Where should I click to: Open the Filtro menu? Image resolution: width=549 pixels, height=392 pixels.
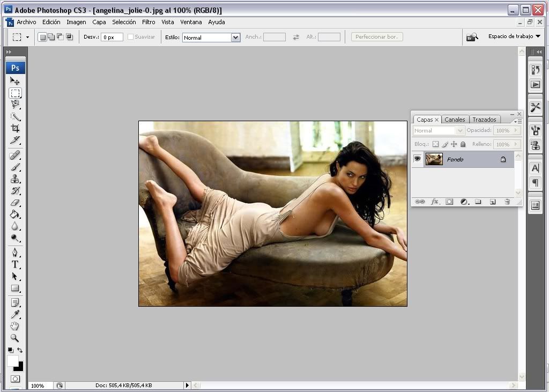coord(149,22)
